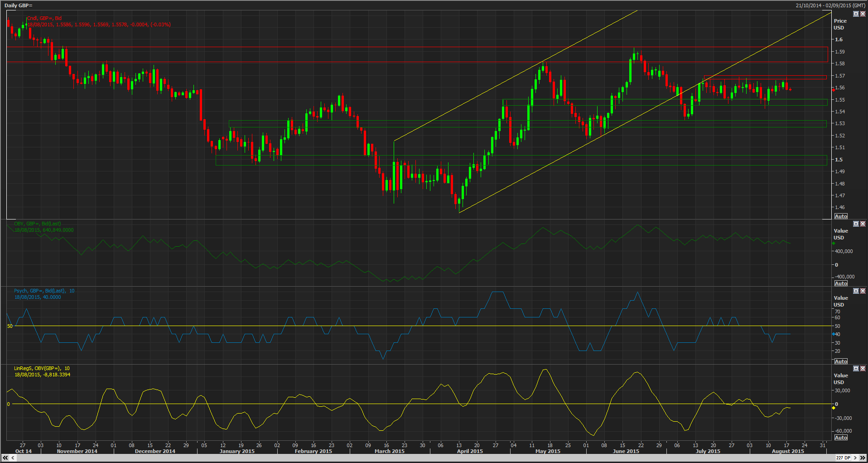
Task: Click the Psych value 40.0000 readout
Action: click(52, 297)
